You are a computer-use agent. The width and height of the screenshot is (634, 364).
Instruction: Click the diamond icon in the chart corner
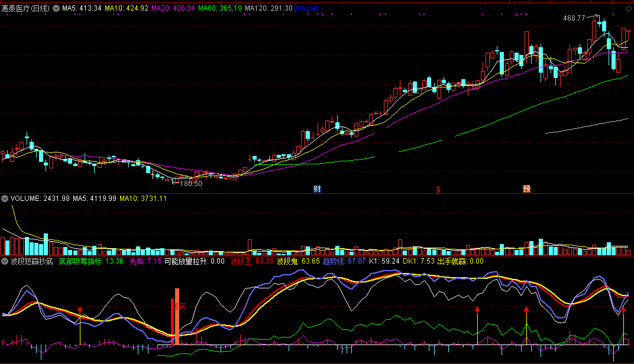(x=629, y=8)
